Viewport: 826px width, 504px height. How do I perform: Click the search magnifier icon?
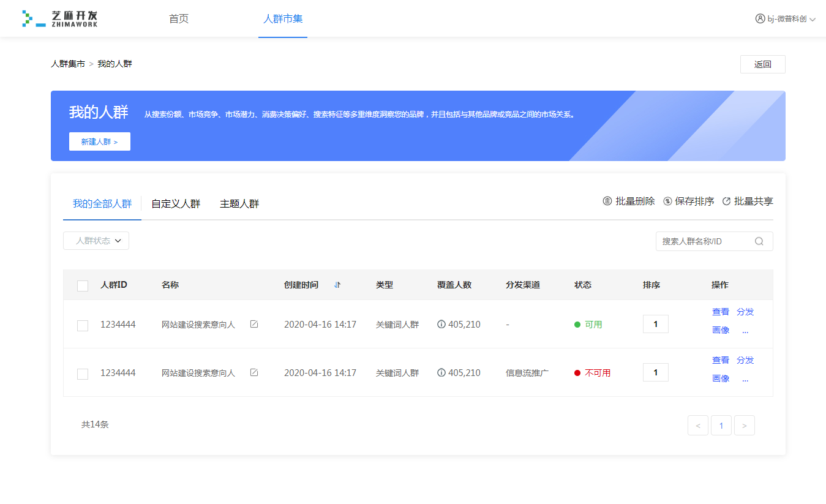pyautogui.click(x=759, y=241)
